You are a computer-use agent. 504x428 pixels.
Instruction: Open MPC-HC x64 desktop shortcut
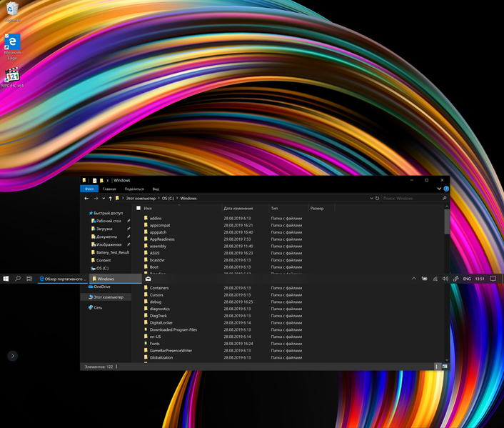click(12, 76)
